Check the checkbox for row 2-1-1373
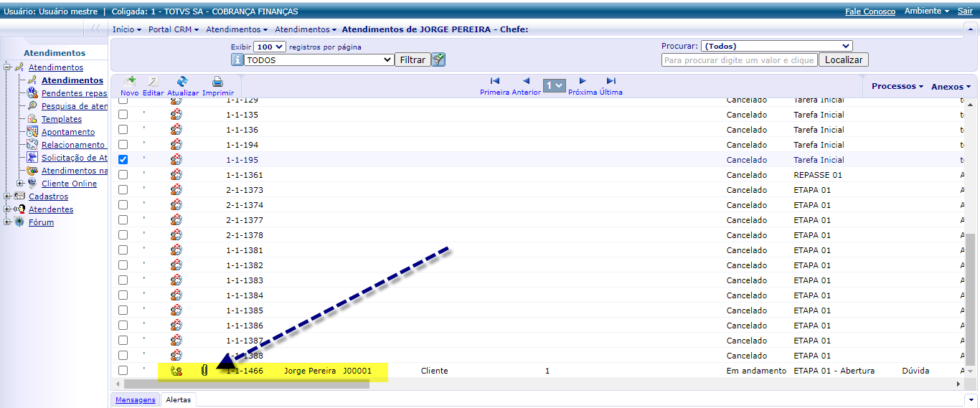 pyautogui.click(x=123, y=190)
